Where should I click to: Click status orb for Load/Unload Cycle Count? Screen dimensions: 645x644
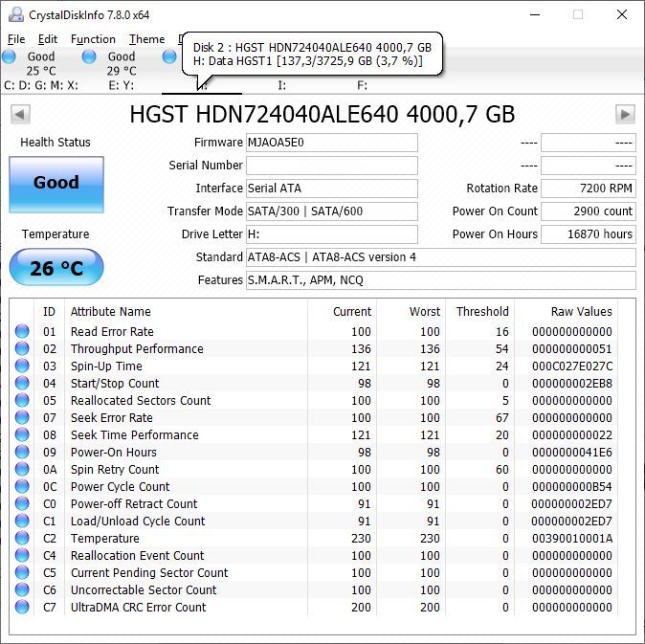click(22, 522)
